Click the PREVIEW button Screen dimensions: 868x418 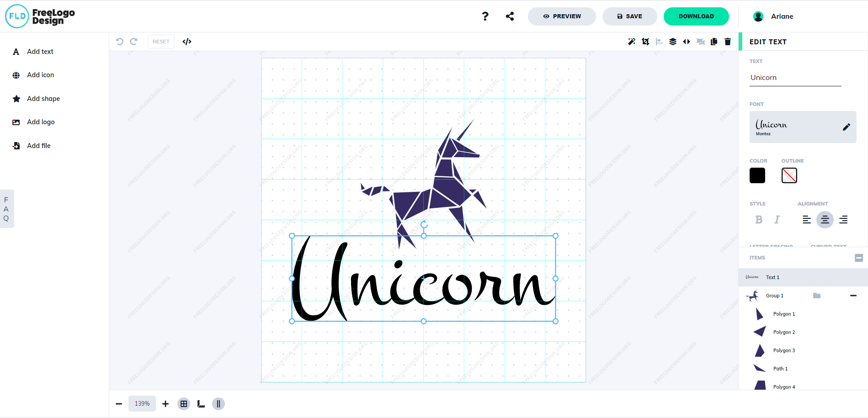coord(562,16)
